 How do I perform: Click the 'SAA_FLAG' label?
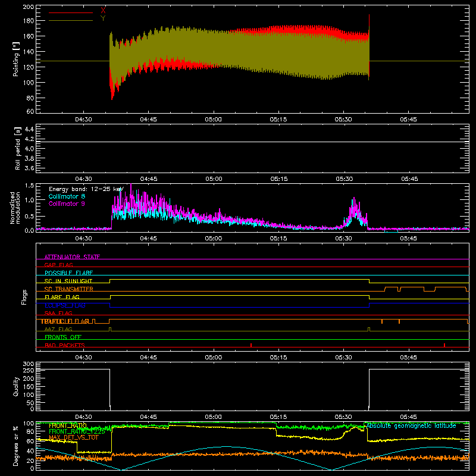pyautogui.click(x=58, y=313)
